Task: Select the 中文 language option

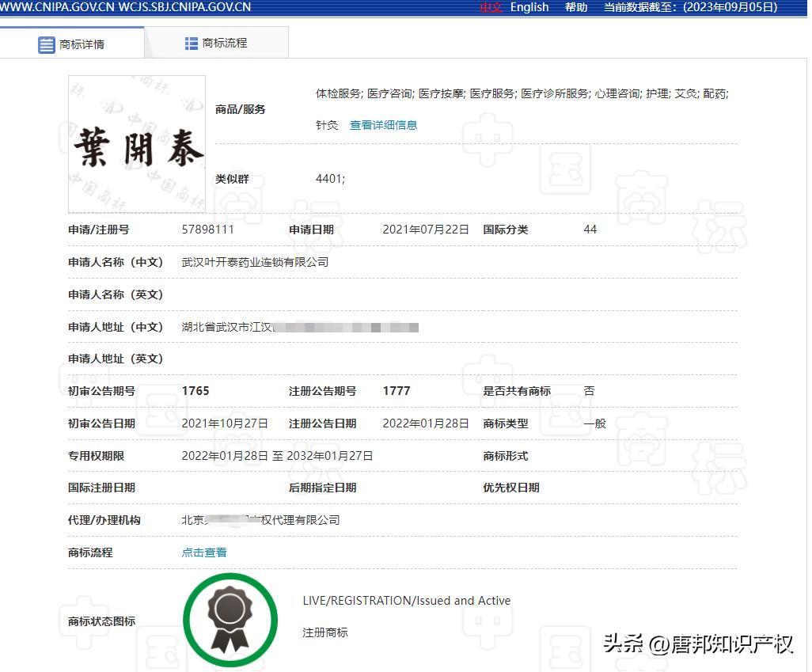Action: point(491,7)
